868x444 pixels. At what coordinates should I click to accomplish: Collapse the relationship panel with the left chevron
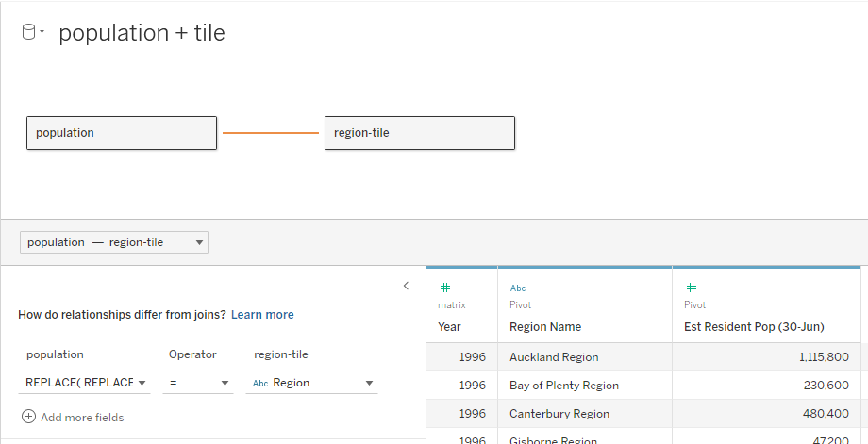pyautogui.click(x=407, y=286)
